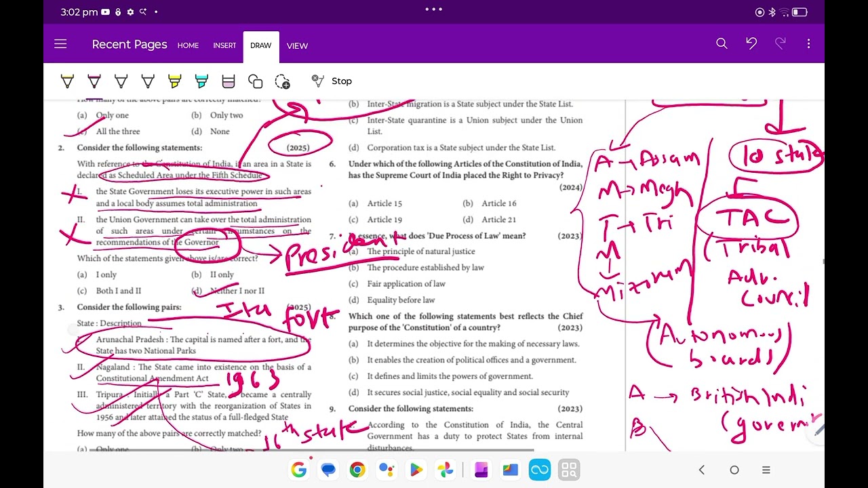This screenshot has height=488, width=868.
Task: Select the cyan highlighter
Action: [x=201, y=81]
